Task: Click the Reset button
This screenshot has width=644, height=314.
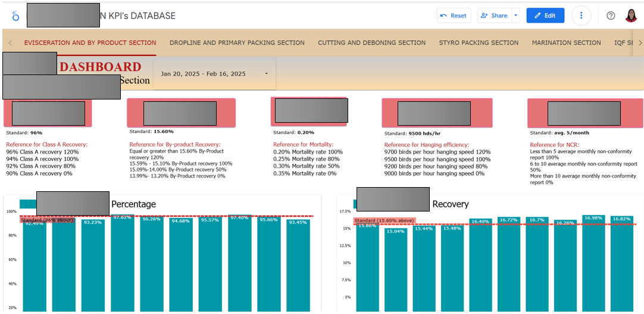Action: (454, 15)
